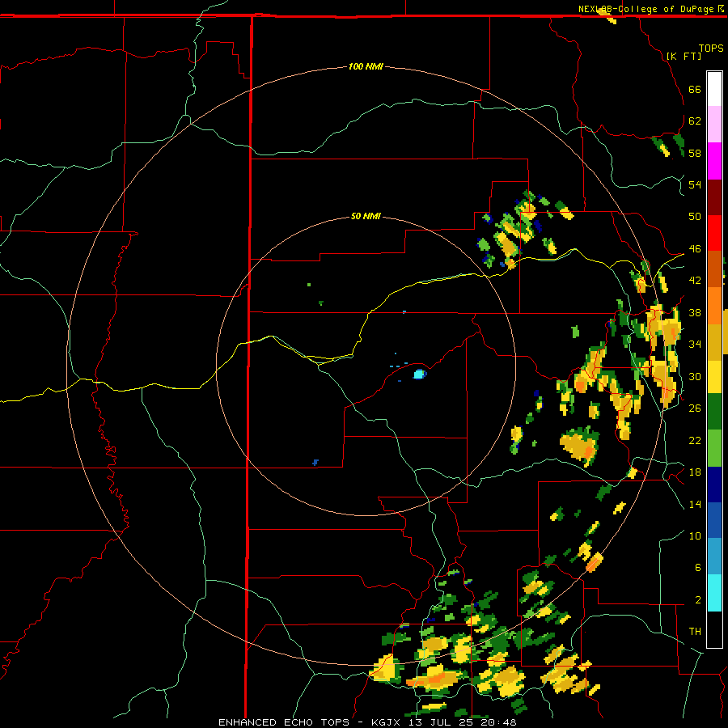This screenshot has height=728, width=728.
Task: Click the "TOPS" legend title
Action: coord(711,48)
